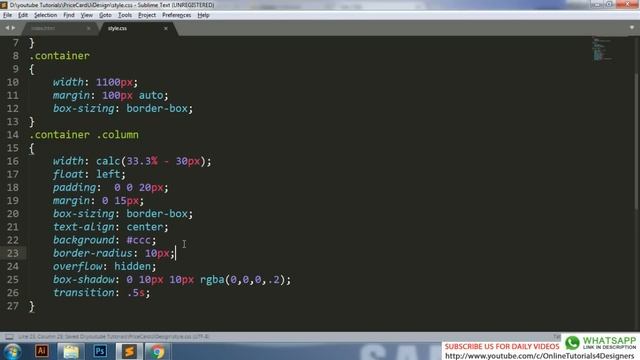Click 'box-sizing: border-box' on line 20
Viewport: 640px width, 360px height.
pyautogui.click(x=123, y=214)
